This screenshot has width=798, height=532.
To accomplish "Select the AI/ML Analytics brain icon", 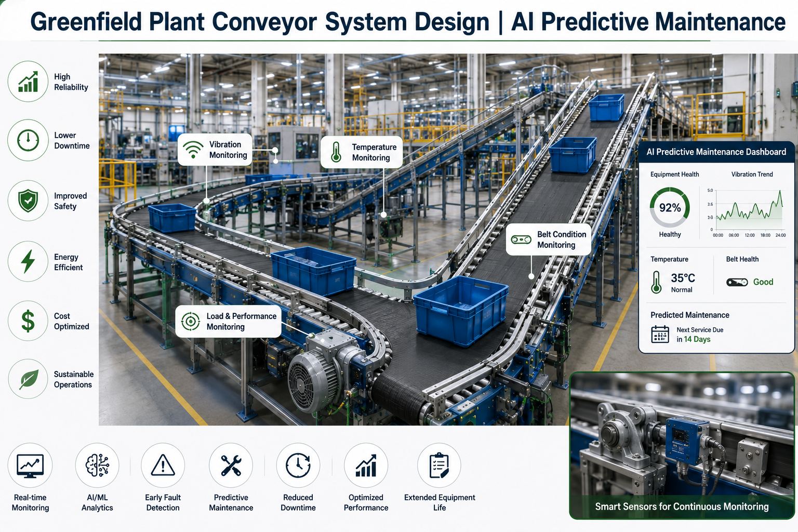I will (97, 465).
